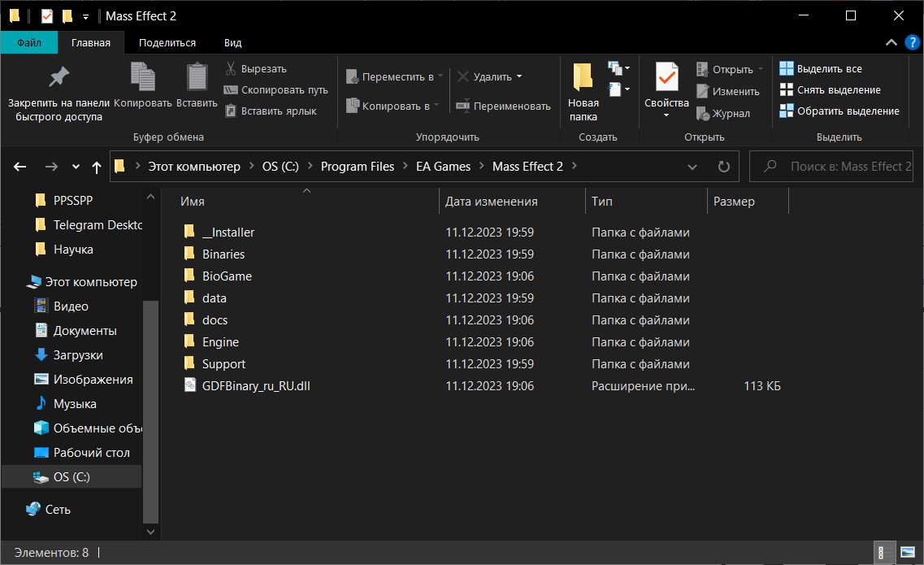This screenshot has height=565, width=924.
Task: Switch to large icons view in status bar
Action: pos(906,553)
